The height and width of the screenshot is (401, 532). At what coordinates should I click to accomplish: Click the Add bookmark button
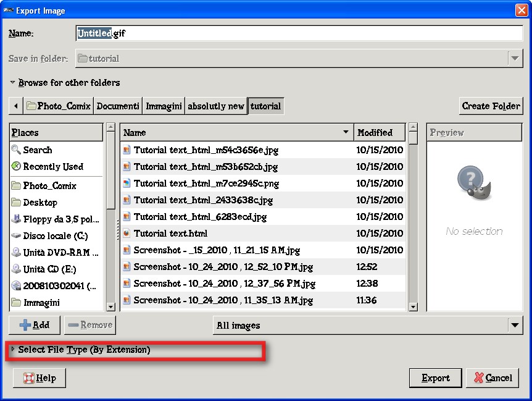pyautogui.click(x=35, y=325)
